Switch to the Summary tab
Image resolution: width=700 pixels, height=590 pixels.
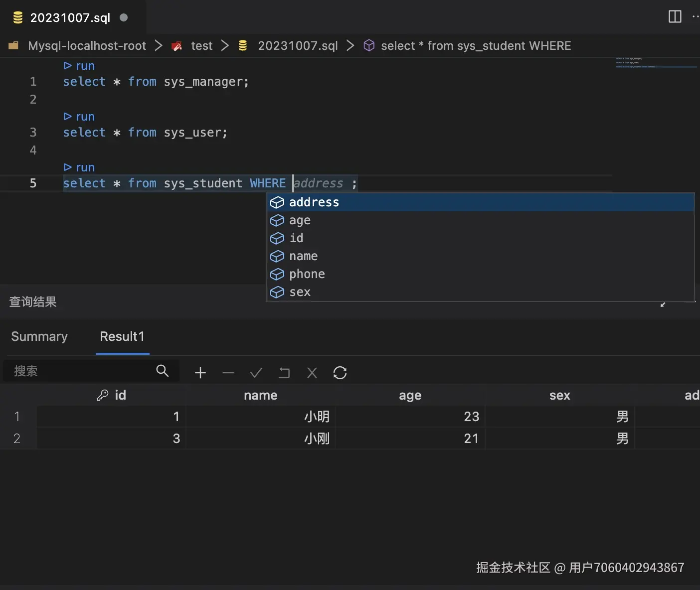tap(39, 337)
